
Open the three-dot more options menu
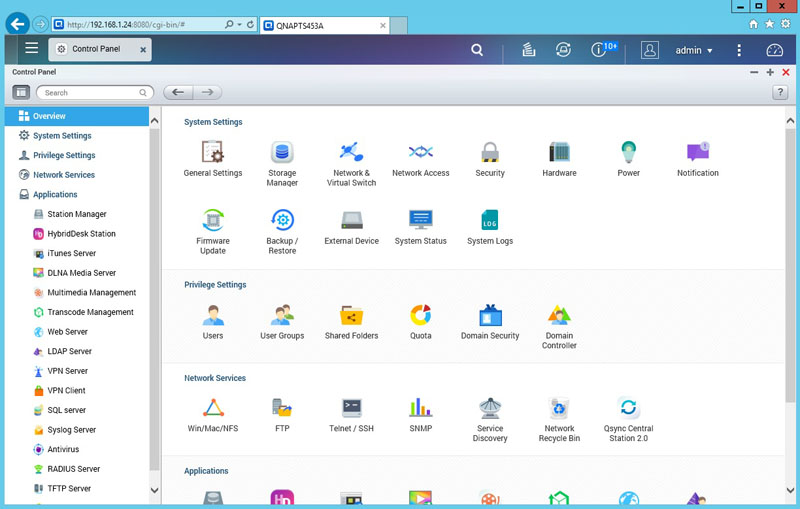(x=739, y=50)
